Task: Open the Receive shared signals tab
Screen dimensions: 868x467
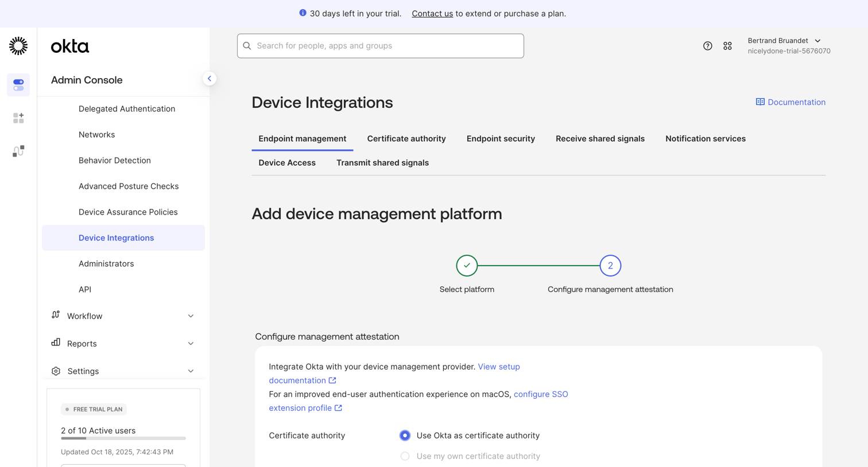Action: click(600, 139)
